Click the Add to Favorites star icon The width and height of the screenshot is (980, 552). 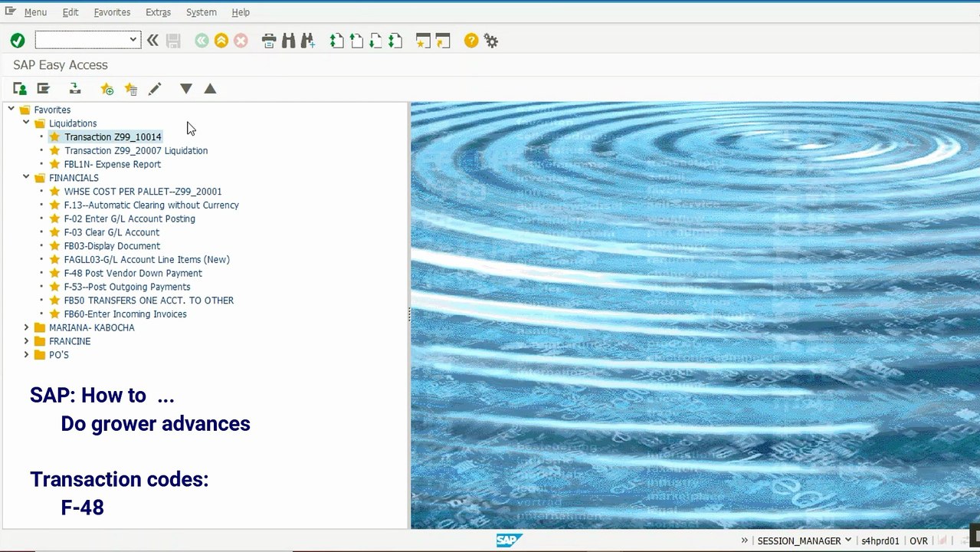click(x=107, y=89)
